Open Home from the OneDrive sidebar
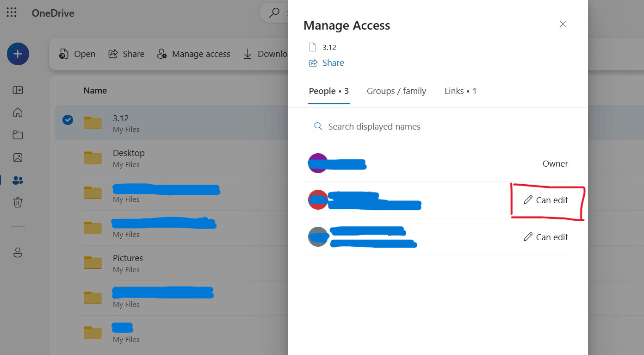 [17, 112]
